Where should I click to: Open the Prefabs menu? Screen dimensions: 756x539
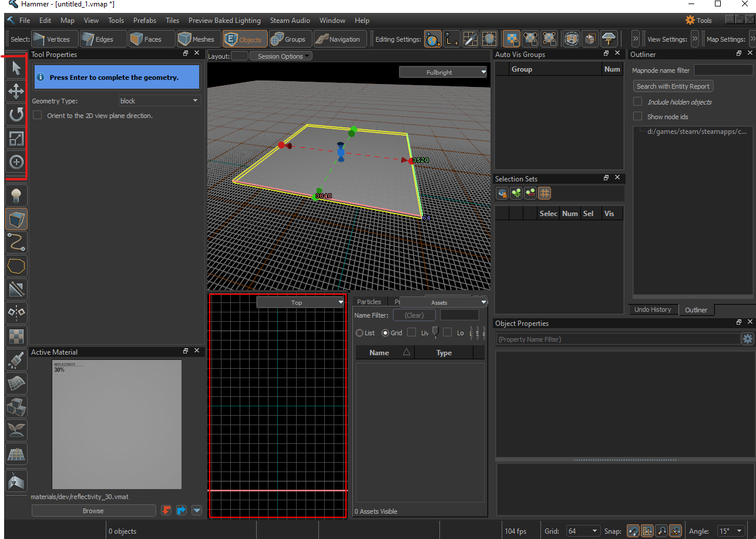click(x=145, y=21)
